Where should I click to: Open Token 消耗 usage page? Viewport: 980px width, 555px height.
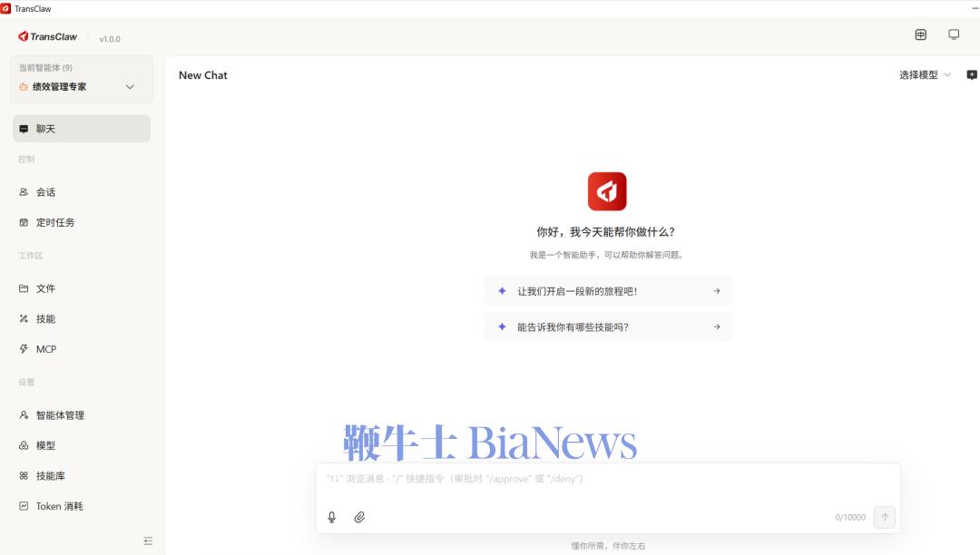[x=82, y=506]
